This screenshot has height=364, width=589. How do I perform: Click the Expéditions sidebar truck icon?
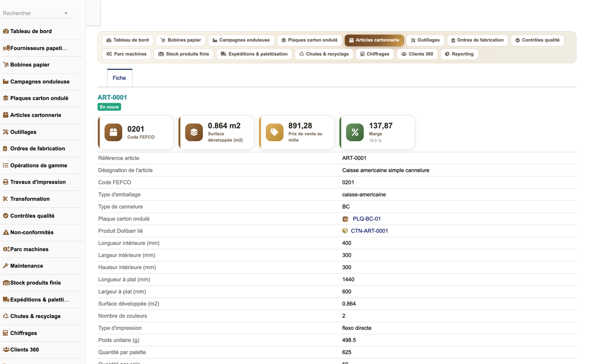click(x=6, y=300)
